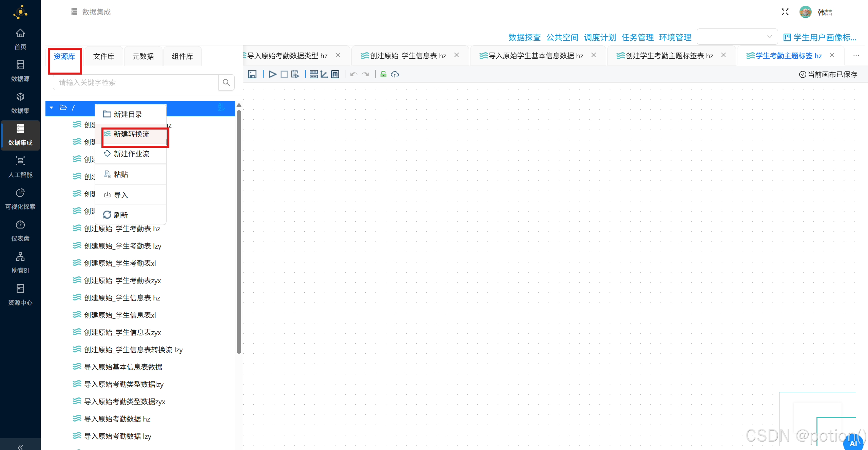Open 导入原始考勤数据 hz tree item

(x=117, y=419)
